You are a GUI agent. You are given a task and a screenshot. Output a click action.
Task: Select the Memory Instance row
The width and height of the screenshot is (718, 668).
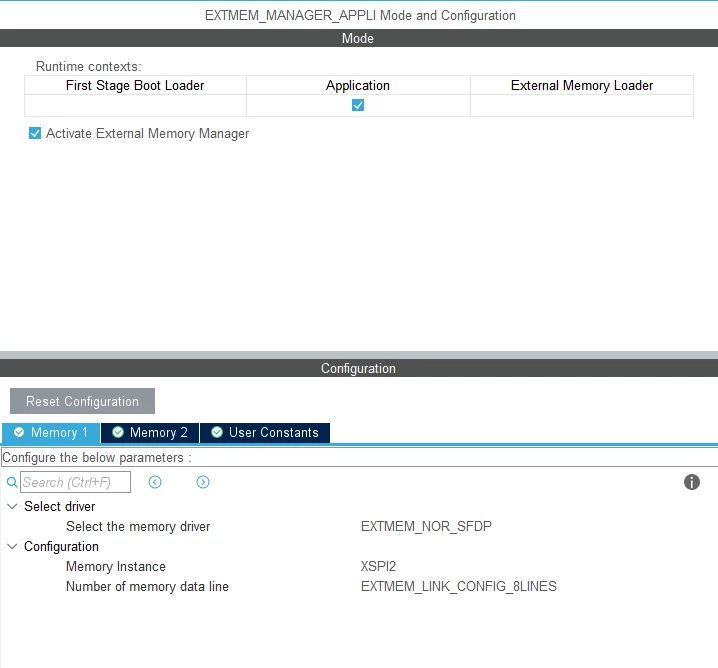(x=359, y=566)
